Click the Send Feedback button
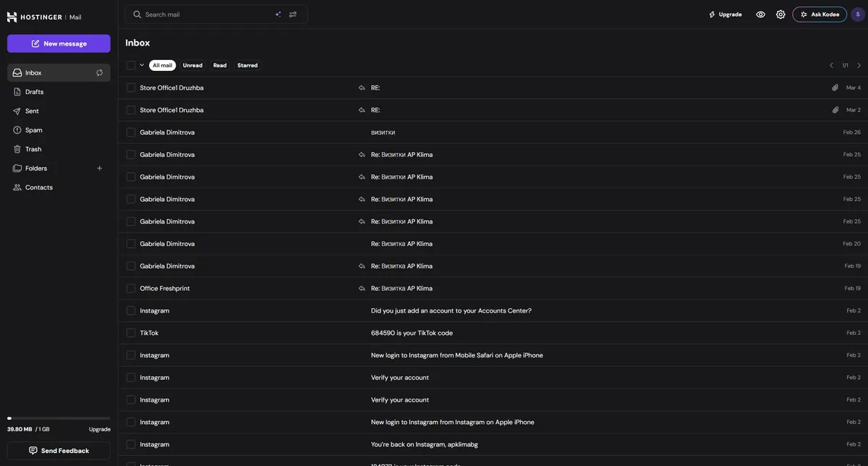This screenshot has height=466, width=868. pyautogui.click(x=59, y=451)
